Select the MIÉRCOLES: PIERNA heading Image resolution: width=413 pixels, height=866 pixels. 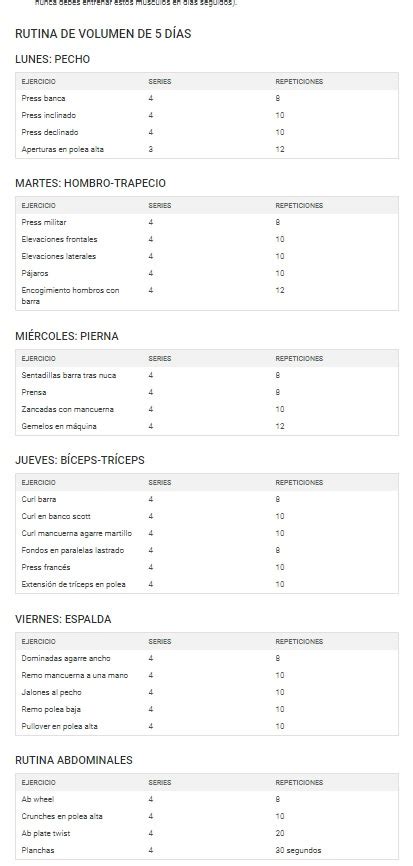(67, 336)
